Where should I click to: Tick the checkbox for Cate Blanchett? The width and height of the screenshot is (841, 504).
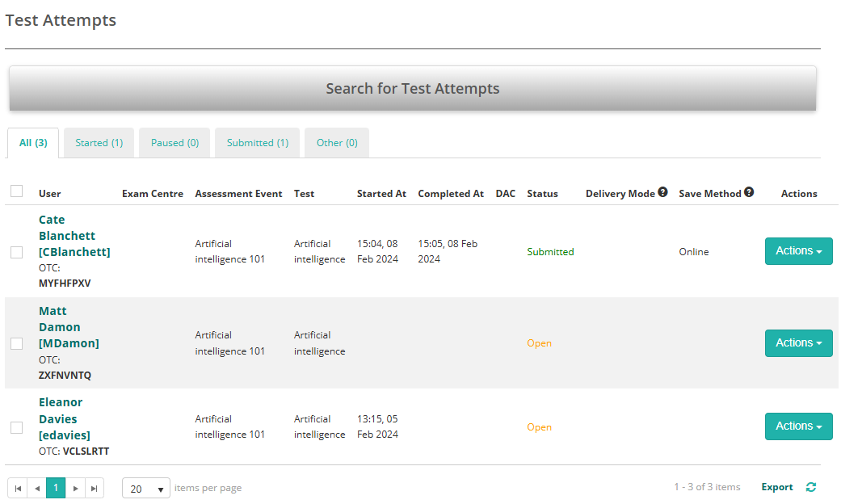16,252
